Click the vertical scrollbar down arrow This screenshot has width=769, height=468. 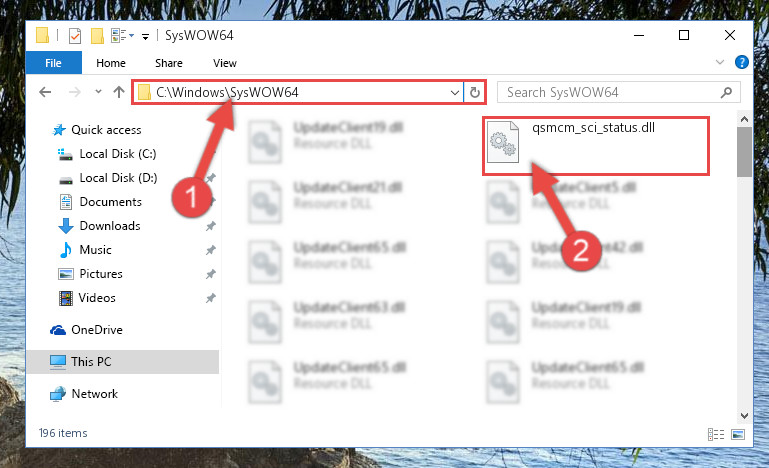point(744,416)
